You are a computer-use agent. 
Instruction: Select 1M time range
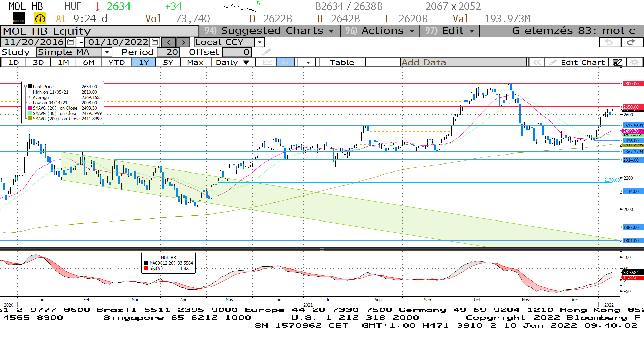click(x=63, y=62)
